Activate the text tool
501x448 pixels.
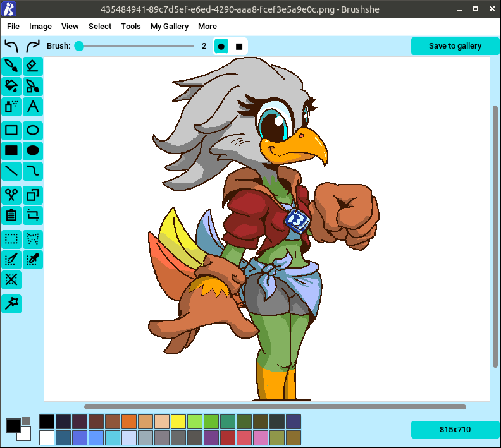tap(33, 106)
